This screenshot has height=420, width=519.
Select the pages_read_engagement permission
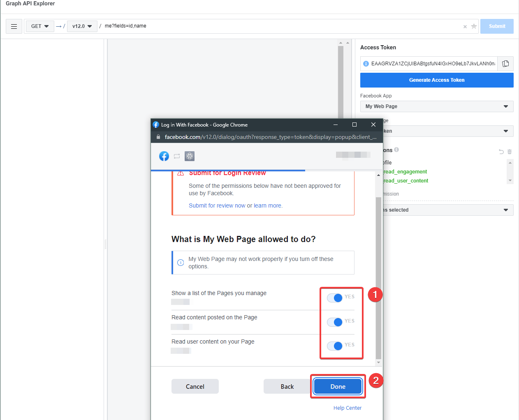coord(405,172)
